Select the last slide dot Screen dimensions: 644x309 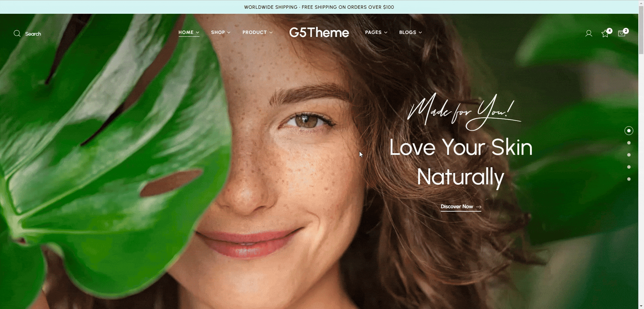629,179
